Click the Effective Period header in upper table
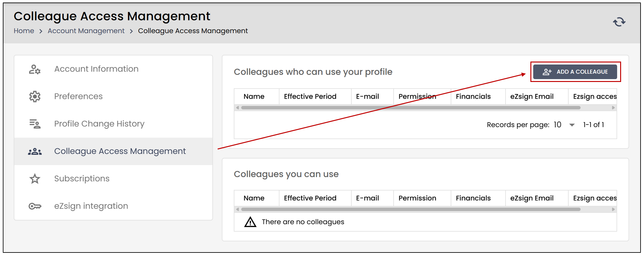The image size is (644, 255). click(310, 96)
